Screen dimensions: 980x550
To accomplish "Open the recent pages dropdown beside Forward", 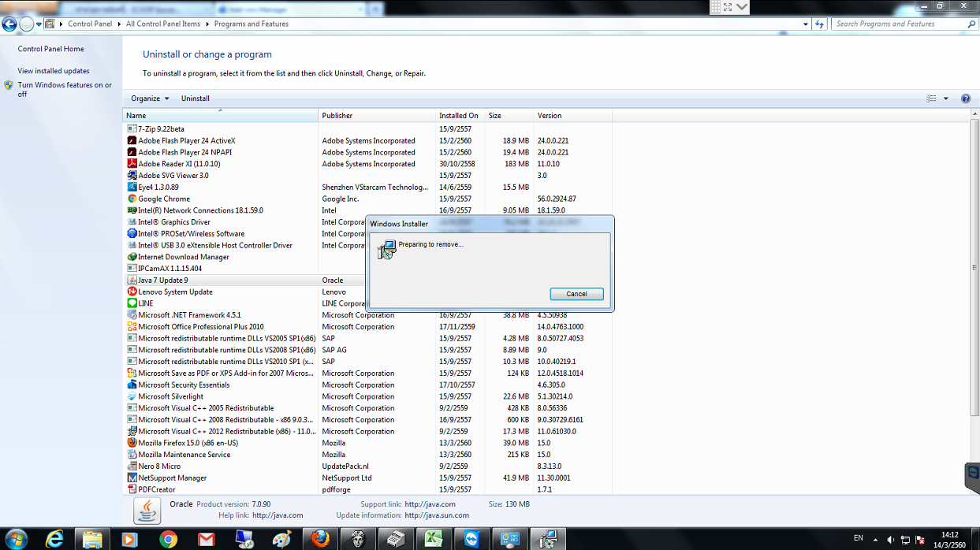I will (x=38, y=24).
